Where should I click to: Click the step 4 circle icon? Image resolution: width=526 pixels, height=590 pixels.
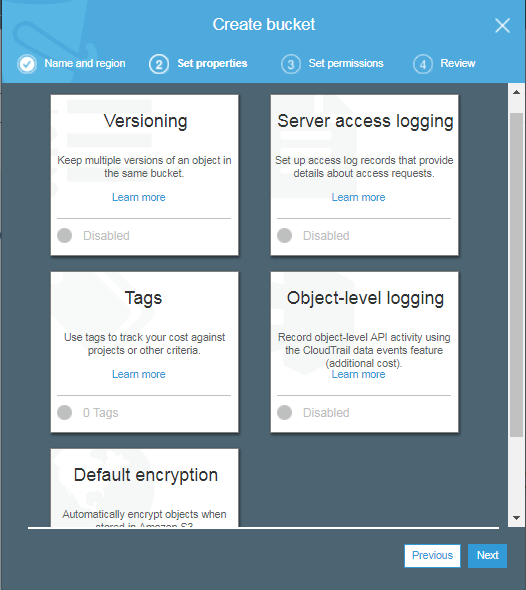(x=423, y=64)
